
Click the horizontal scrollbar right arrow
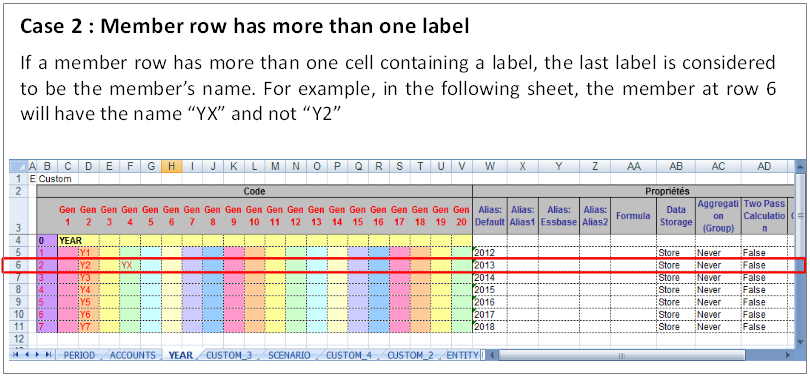tap(787, 355)
